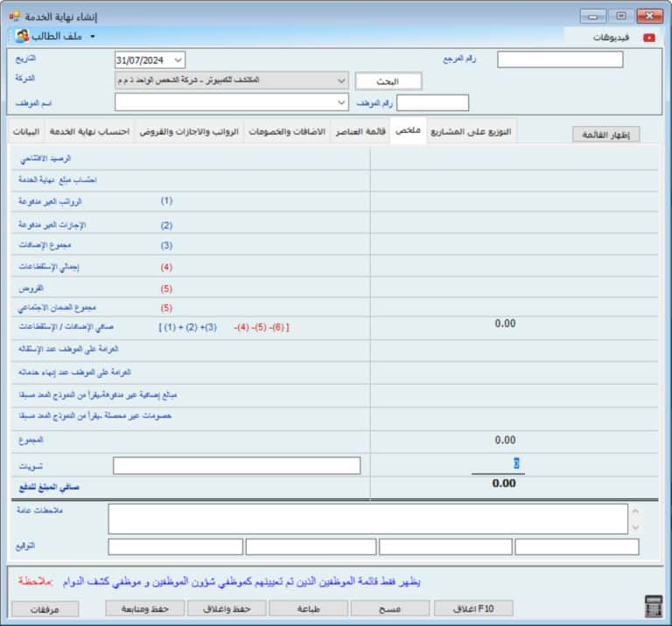The width and height of the screenshot is (672, 626).
Task: Click the notes scrollbar down arrow
Action: (635, 527)
